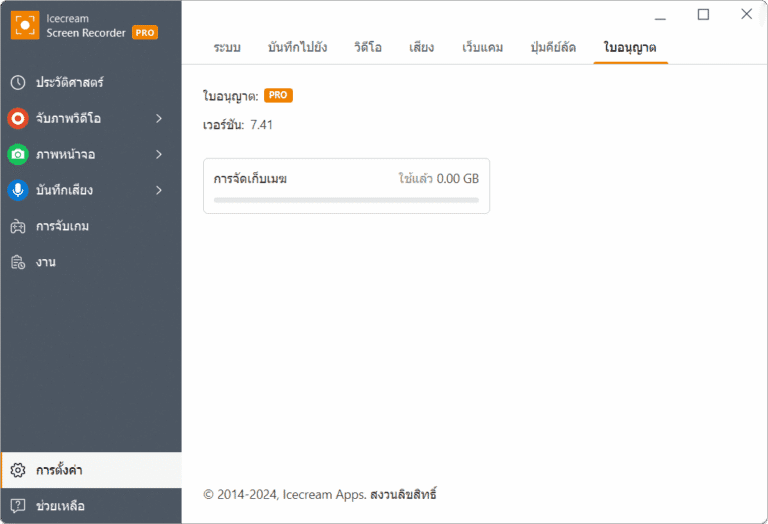The width and height of the screenshot is (768, 524).
Task: Select the วิดีโอ settings tab
Action: click(368, 48)
